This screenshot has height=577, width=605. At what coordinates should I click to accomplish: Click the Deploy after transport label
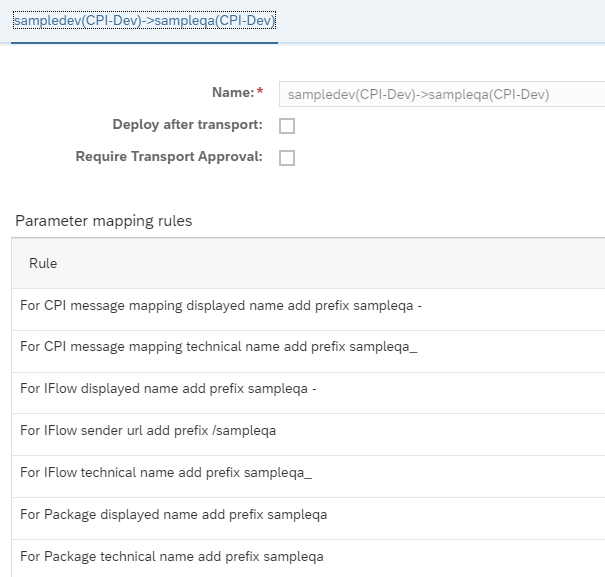click(x=188, y=125)
